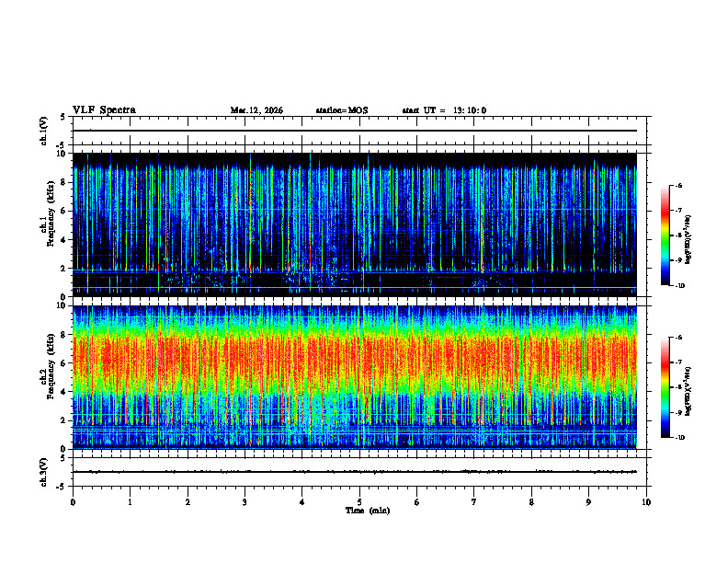728x563 pixels.
Task: Click the time axis tick label "7"
Action: (x=474, y=502)
